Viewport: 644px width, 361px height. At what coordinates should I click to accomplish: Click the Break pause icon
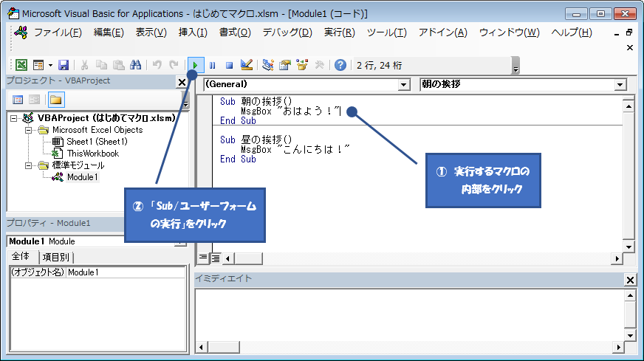213,65
